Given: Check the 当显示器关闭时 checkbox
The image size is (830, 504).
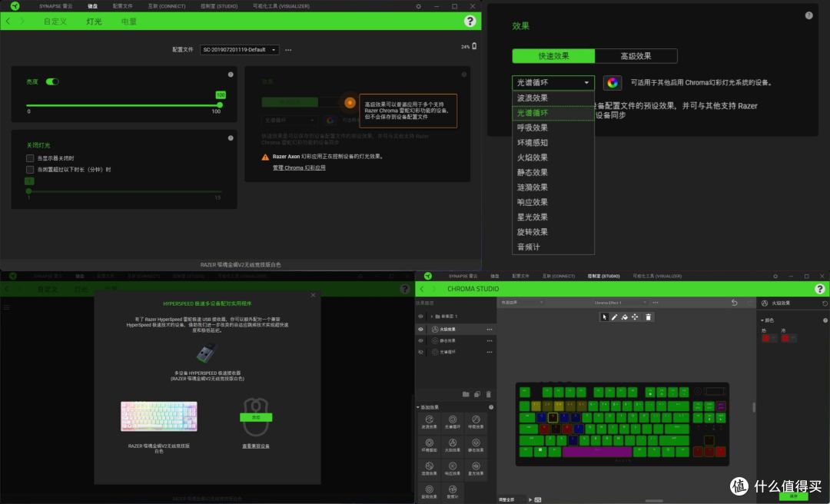Looking at the screenshot, I should (x=30, y=158).
